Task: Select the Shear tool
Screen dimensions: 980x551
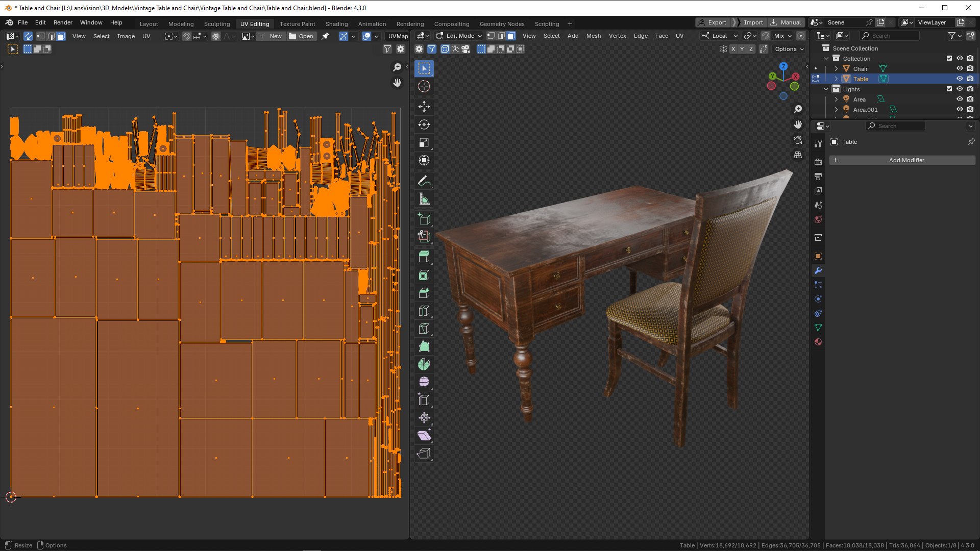Action: tap(424, 436)
